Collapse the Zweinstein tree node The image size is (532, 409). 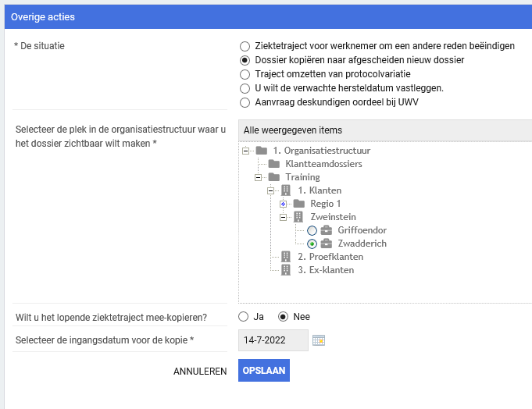284,217
